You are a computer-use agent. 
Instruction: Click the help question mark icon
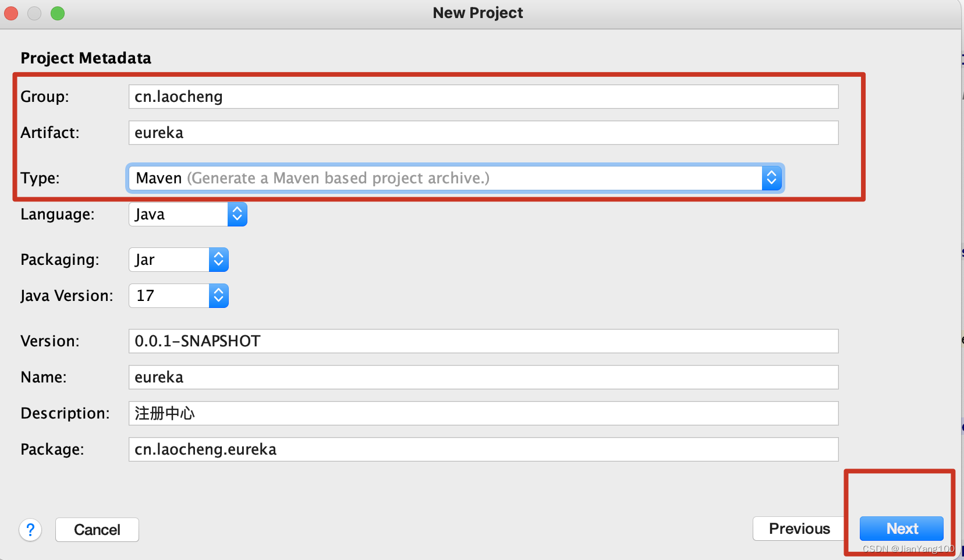(x=30, y=530)
